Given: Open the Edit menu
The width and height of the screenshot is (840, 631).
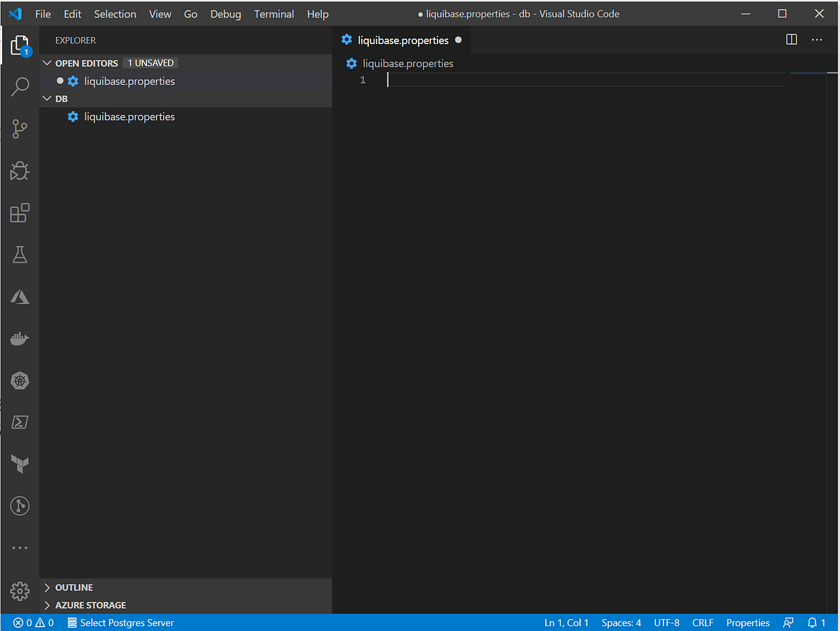Looking at the screenshot, I should [72, 14].
